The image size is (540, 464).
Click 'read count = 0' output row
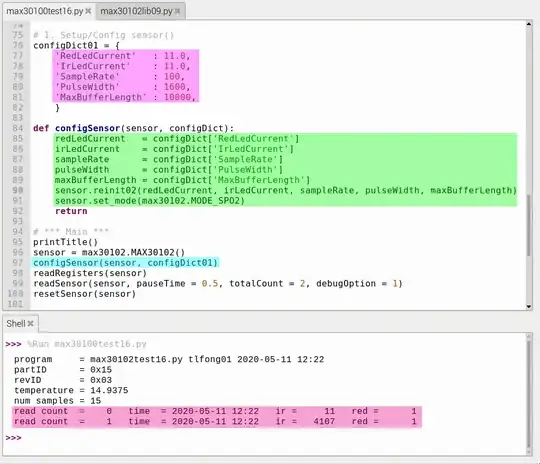coord(216,411)
